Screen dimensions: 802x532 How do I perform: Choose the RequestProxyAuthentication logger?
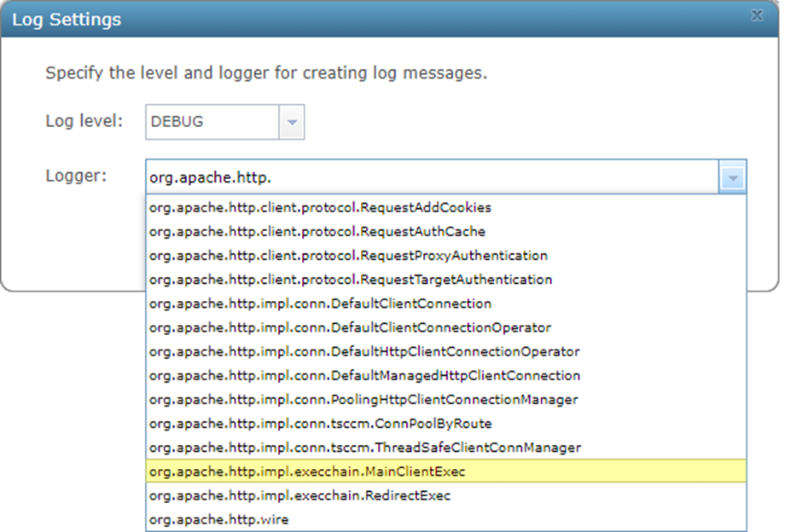(x=446, y=256)
